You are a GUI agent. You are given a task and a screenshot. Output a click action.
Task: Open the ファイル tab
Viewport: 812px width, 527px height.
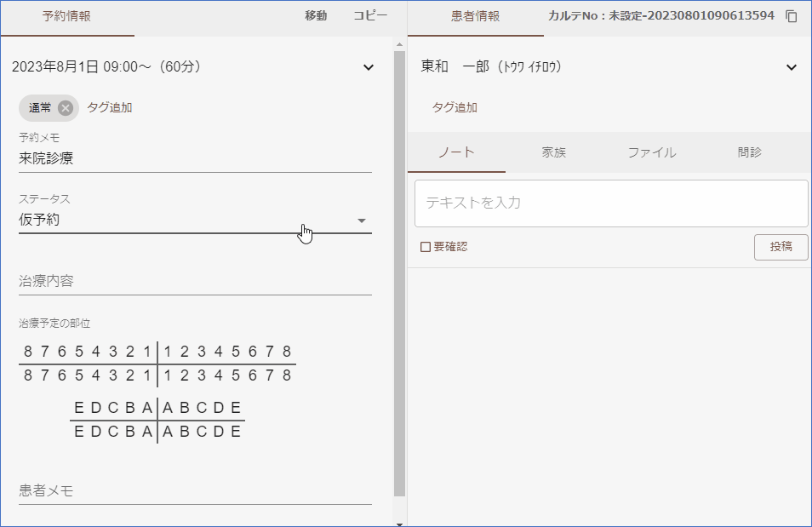coord(651,152)
